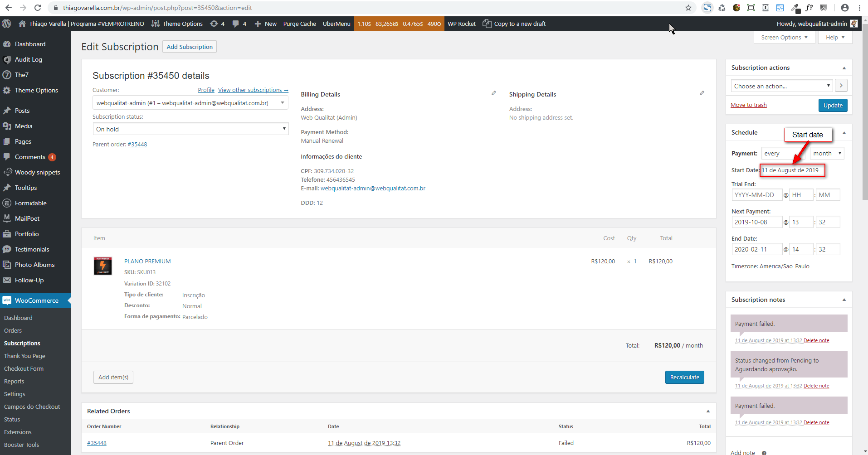Click the Woody snippets icon in the sidebar
This screenshot has width=868, height=455.
coord(7,172)
